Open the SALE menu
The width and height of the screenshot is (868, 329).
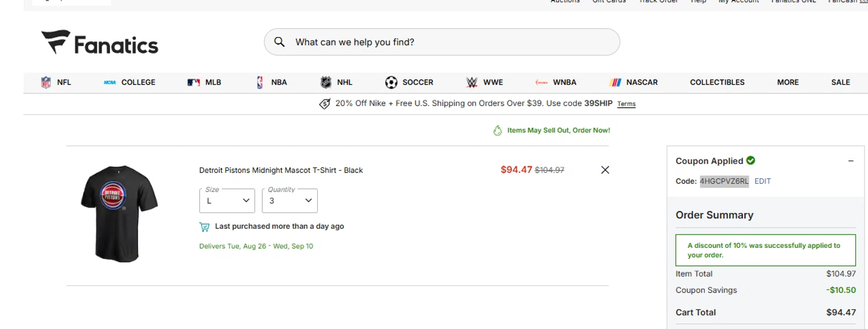(x=840, y=82)
